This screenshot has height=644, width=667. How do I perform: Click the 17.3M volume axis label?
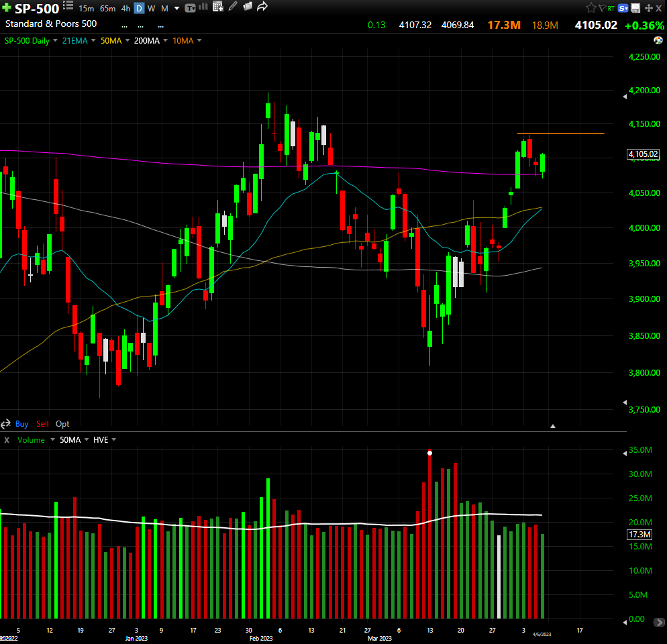click(639, 535)
